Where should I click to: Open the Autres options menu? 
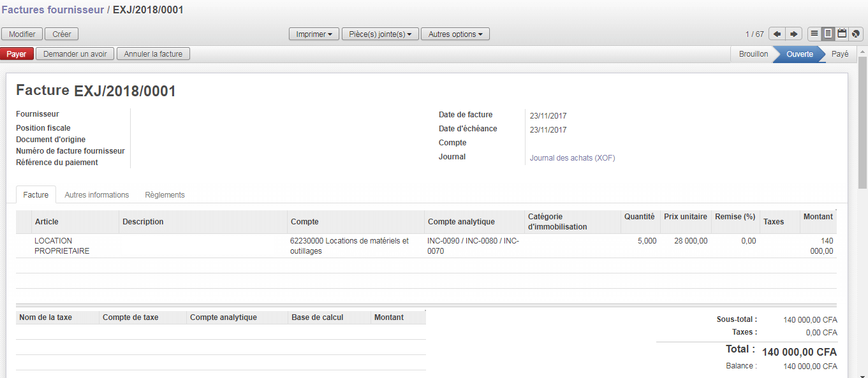(455, 34)
